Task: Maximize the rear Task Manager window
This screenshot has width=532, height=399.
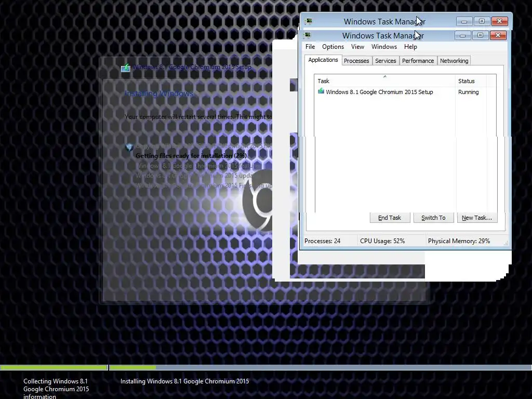Action: click(482, 21)
